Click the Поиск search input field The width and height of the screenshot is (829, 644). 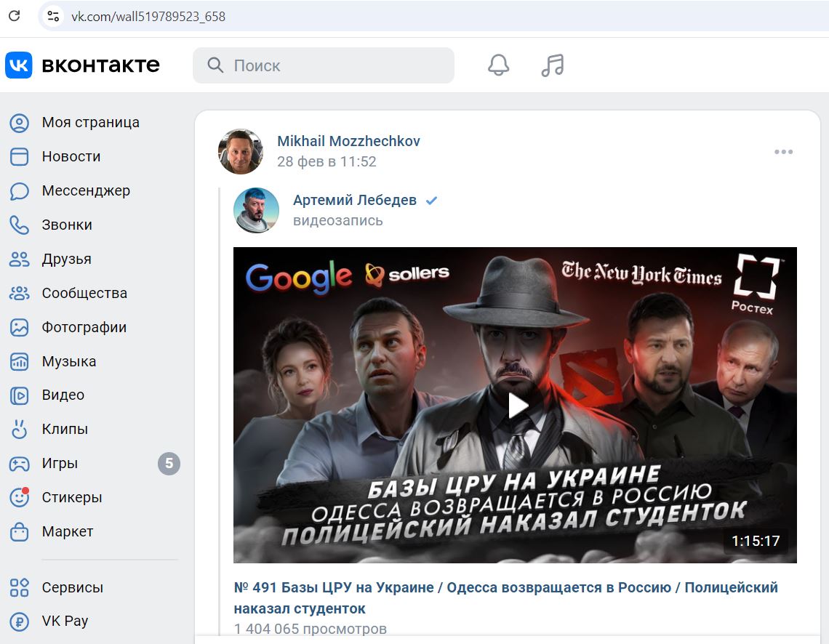coord(324,65)
